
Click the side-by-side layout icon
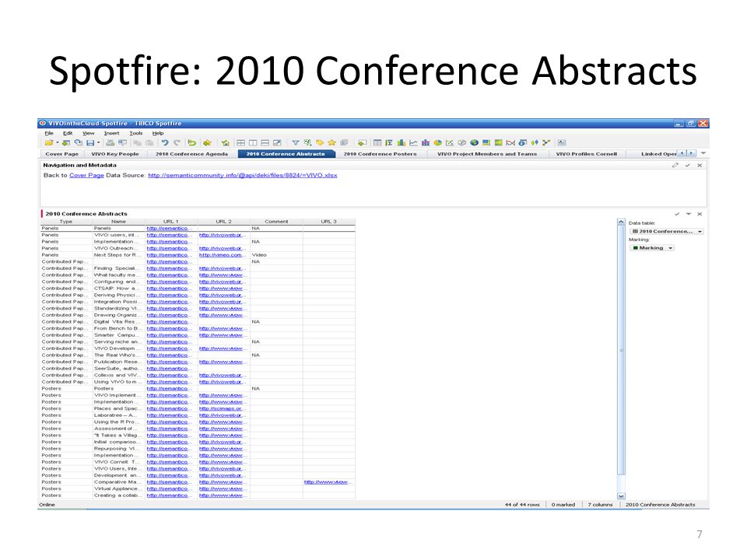[253, 142]
